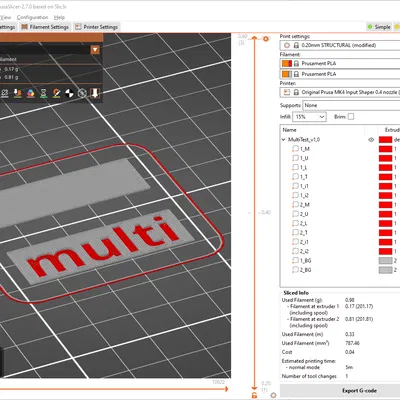This screenshot has height=400, width=400.
Task: Select 1_i2 part in object list
Action: tap(304, 195)
